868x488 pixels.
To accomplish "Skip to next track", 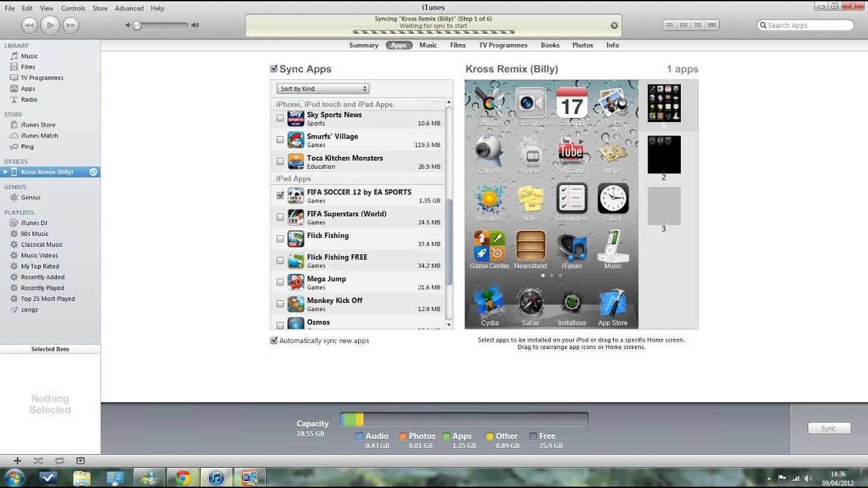I will tap(71, 26).
